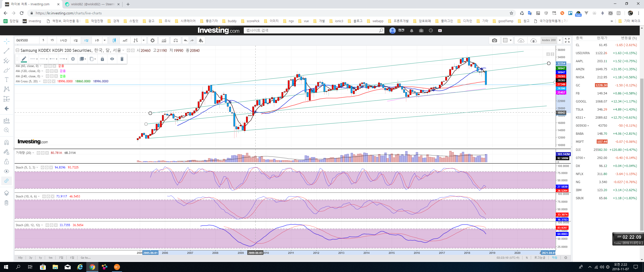
Task: Select the trend line drawing tool
Action: 7,51
